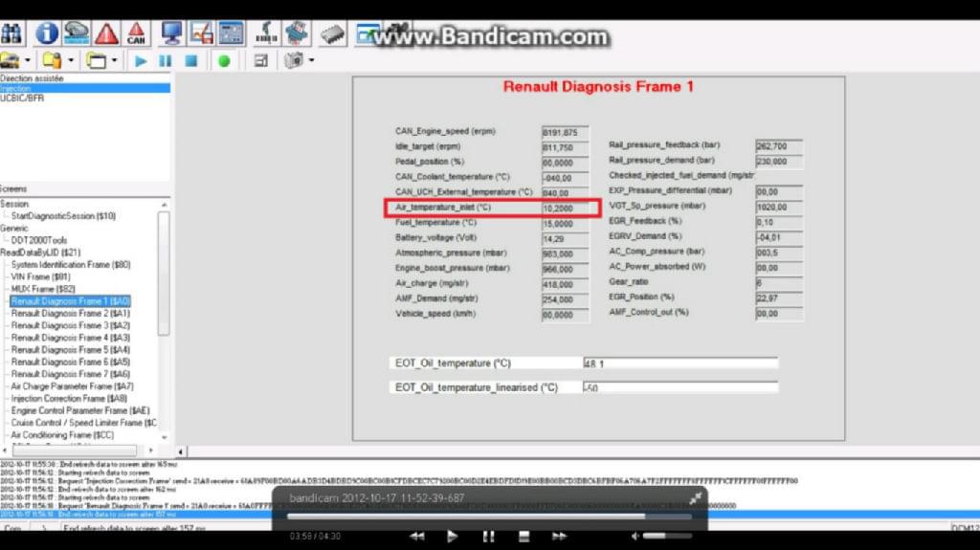Click the screens tree vertical scrollbar
Image resolution: width=980 pixels, height=550 pixels.
[164, 274]
